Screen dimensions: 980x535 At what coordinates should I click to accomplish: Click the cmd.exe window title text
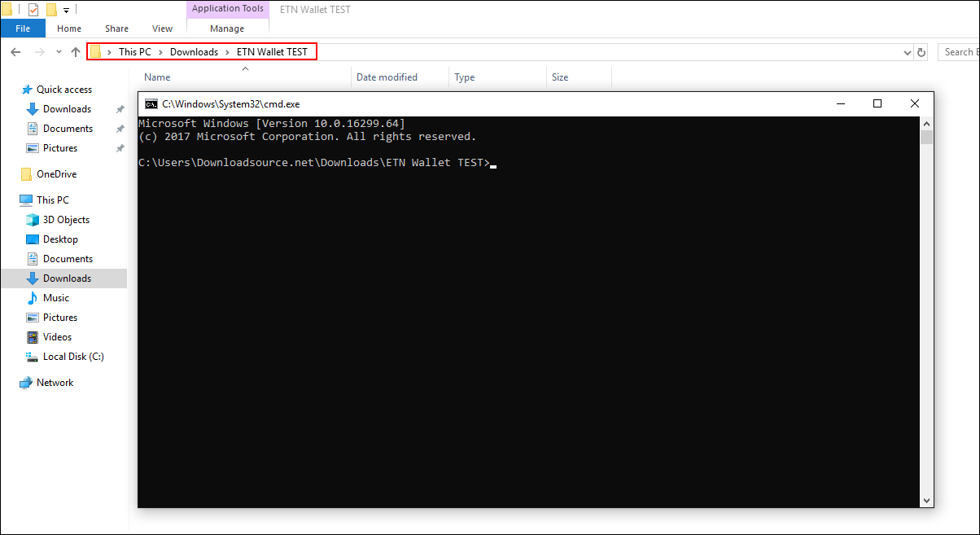pyautogui.click(x=230, y=104)
